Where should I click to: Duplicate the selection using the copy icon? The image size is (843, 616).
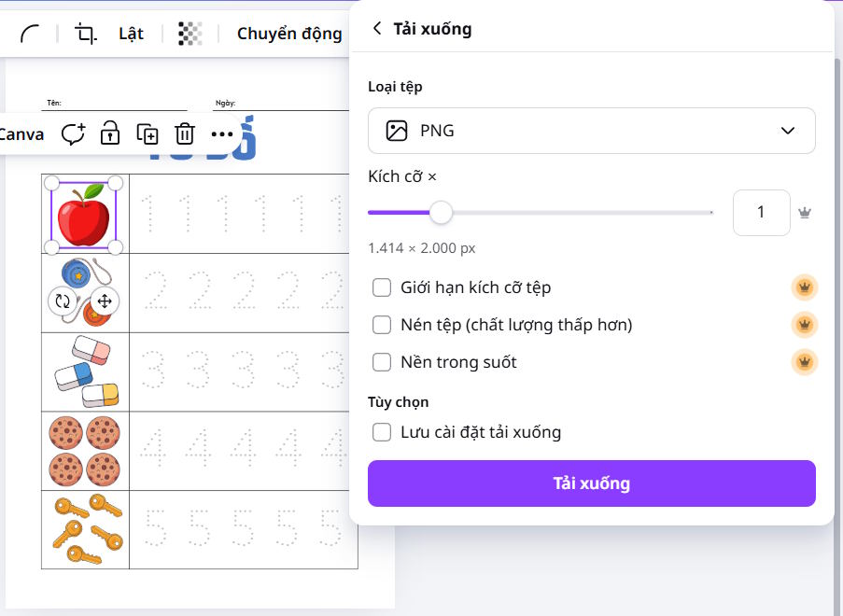coord(148,133)
